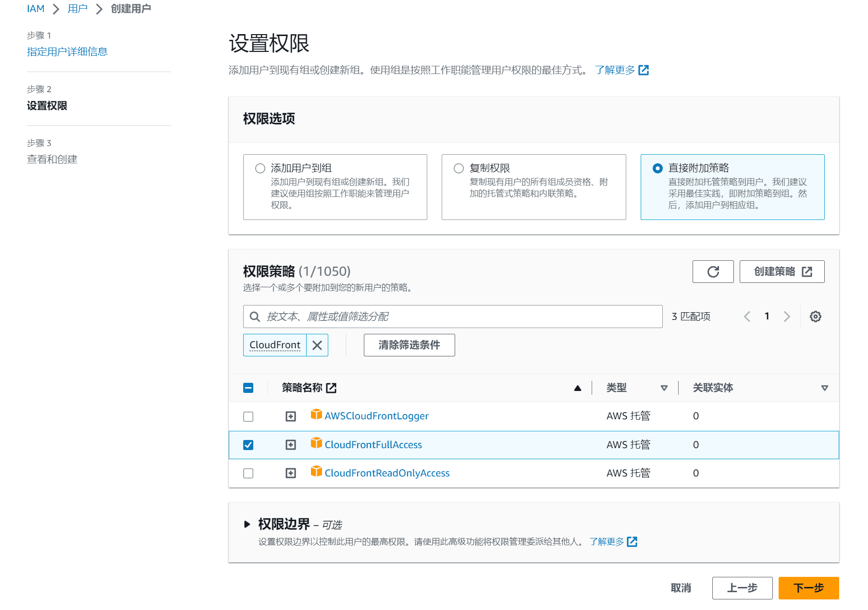Uncheck the CloudFrontFullAccess policy checkbox
The image size is (868, 610).
[x=248, y=445]
